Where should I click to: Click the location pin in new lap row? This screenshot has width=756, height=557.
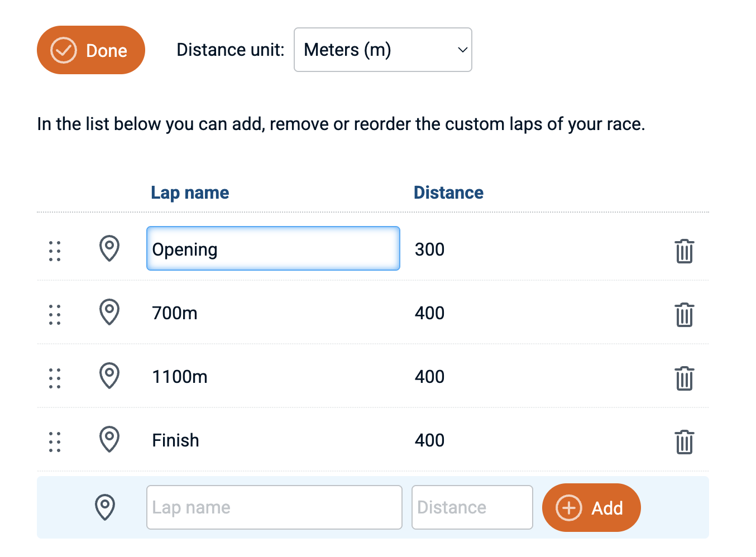(x=105, y=507)
